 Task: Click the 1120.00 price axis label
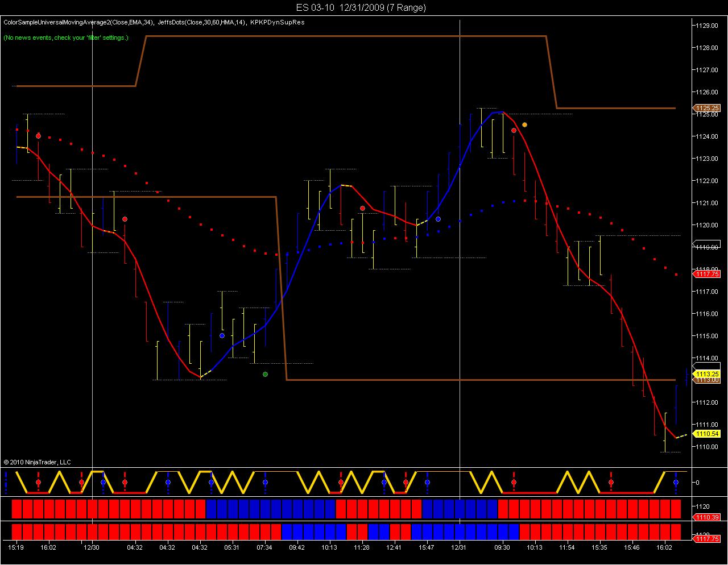click(708, 225)
